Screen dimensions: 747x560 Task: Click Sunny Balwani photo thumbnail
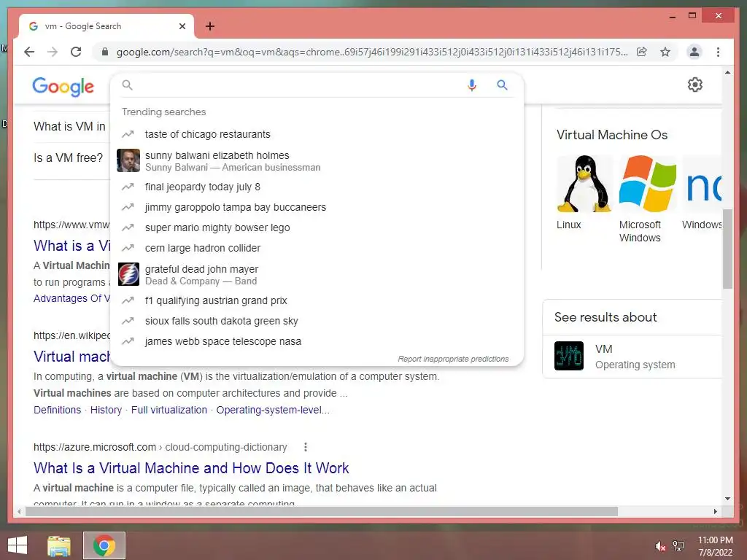pos(128,160)
